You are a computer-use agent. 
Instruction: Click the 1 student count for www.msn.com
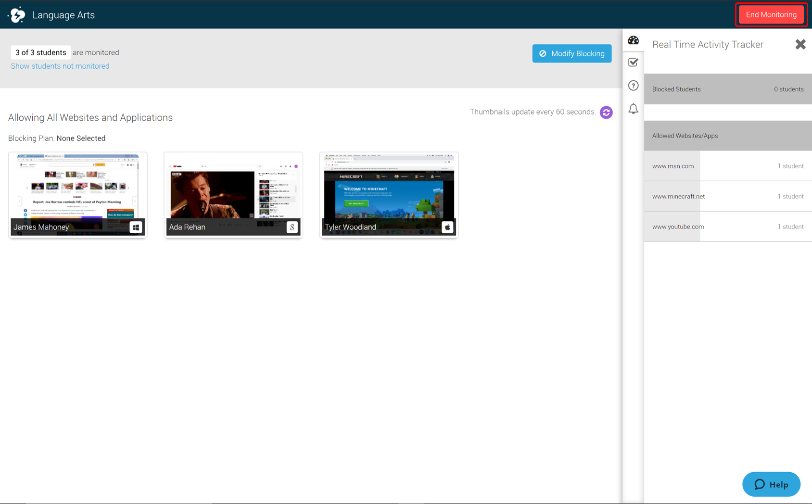coord(791,166)
